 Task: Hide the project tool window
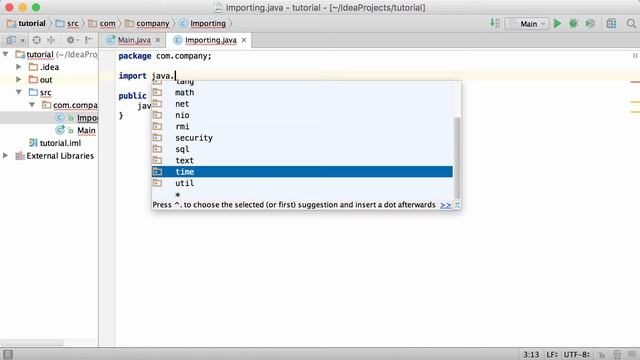tap(89, 40)
